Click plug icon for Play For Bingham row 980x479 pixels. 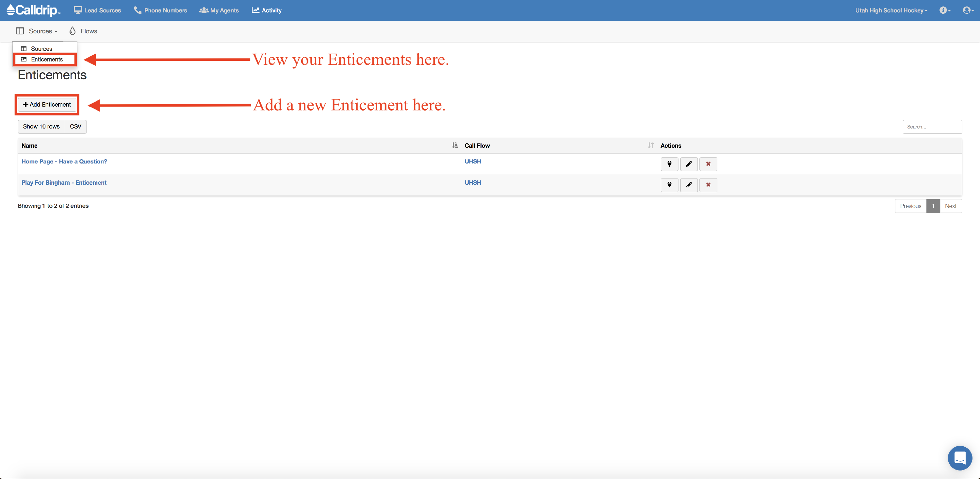pyautogui.click(x=669, y=185)
